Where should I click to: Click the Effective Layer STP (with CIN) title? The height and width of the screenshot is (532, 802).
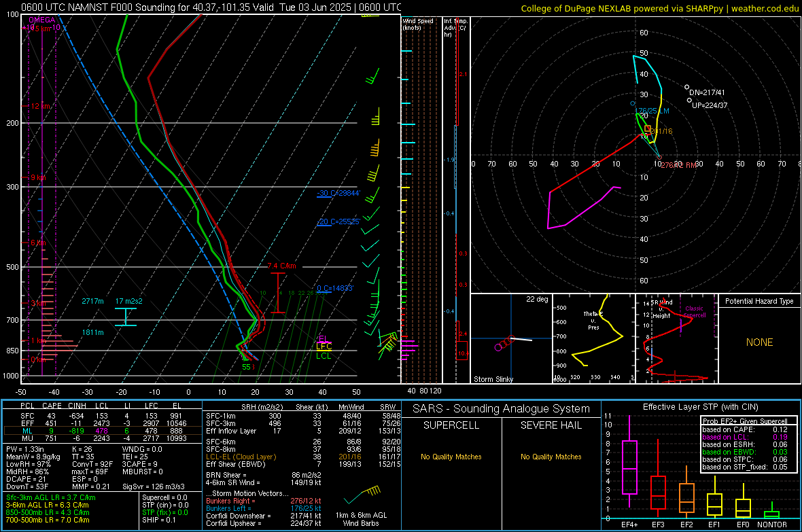click(700, 407)
